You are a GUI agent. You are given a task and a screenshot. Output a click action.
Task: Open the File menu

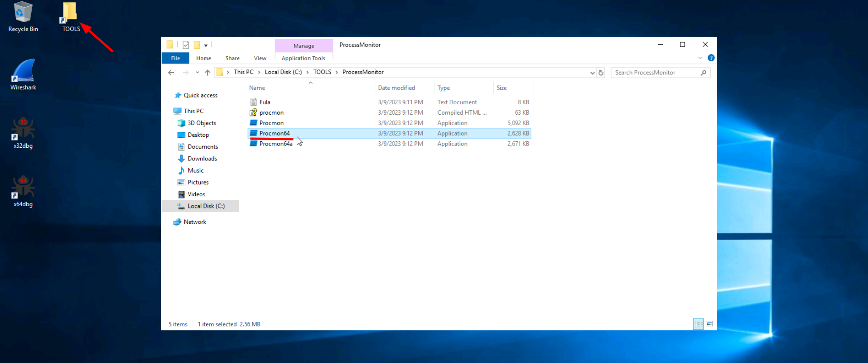175,58
